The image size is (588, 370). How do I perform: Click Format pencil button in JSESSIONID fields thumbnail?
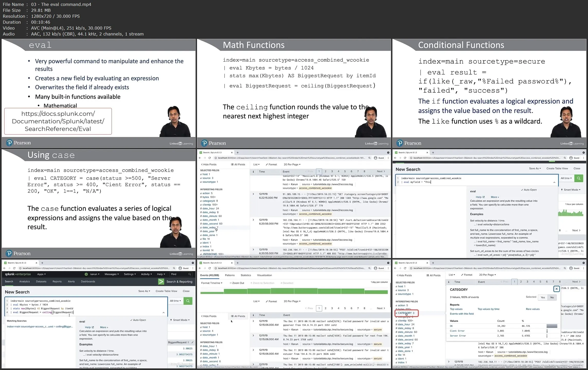coord(271,165)
